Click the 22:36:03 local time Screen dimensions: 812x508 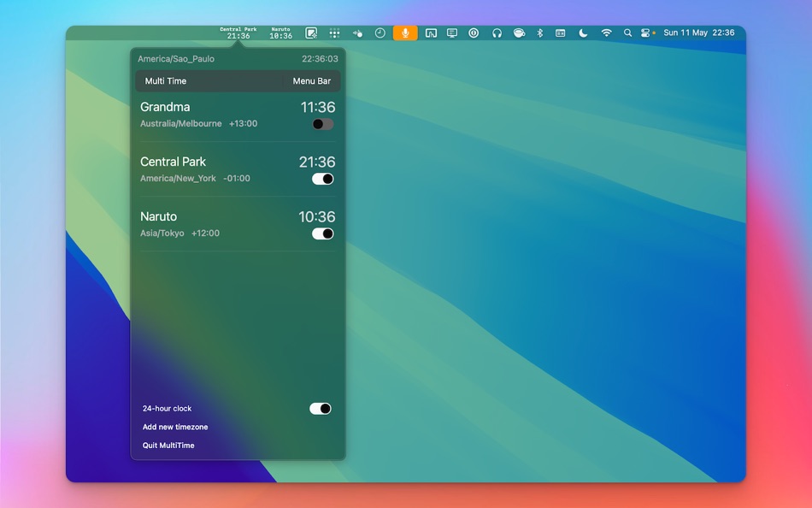(320, 59)
